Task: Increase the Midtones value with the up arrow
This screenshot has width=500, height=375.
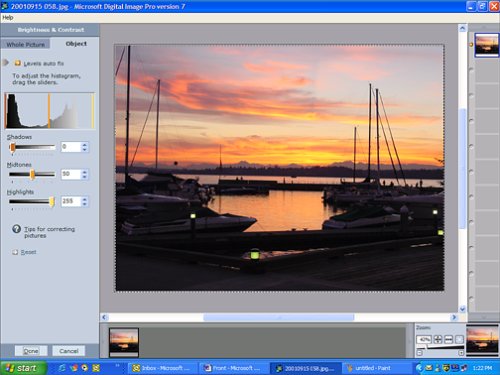Action: point(85,172)
